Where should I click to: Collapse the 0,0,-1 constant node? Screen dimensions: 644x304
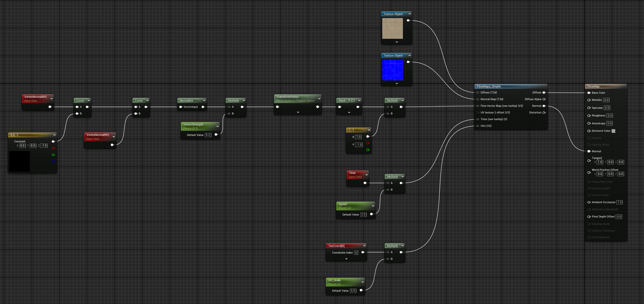click(55, 135)
